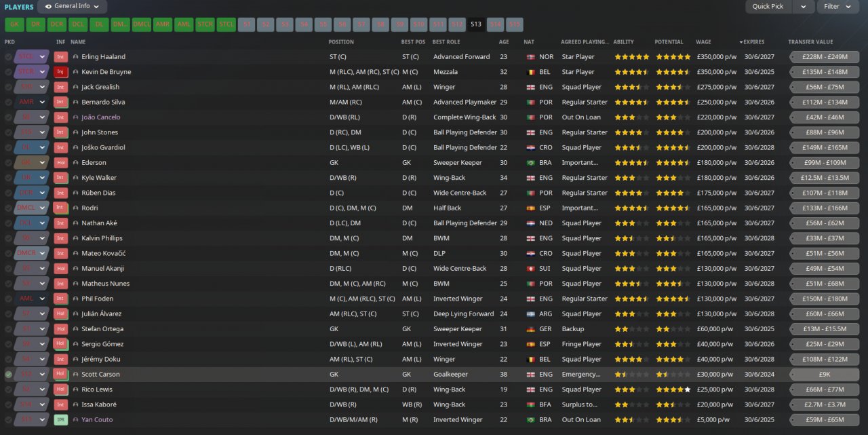The height and width of the screenshot is (435, 868).
Task: Click the person icon beside Bernardo Silva
Action: pyautogui.click(x=76, y=102)
